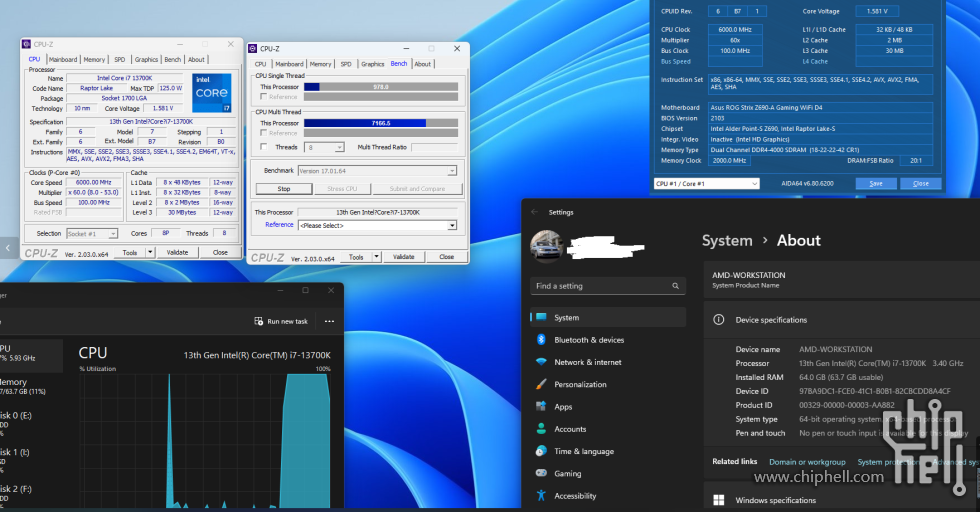Click the Domain or workgroup link
The height and width of the screenshot is (512, 980).
click(807, 462)
